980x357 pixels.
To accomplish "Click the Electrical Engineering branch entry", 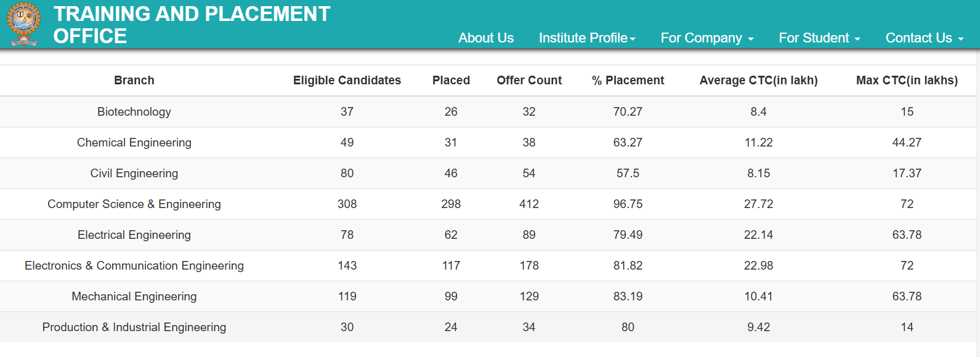I will [134, 235].
